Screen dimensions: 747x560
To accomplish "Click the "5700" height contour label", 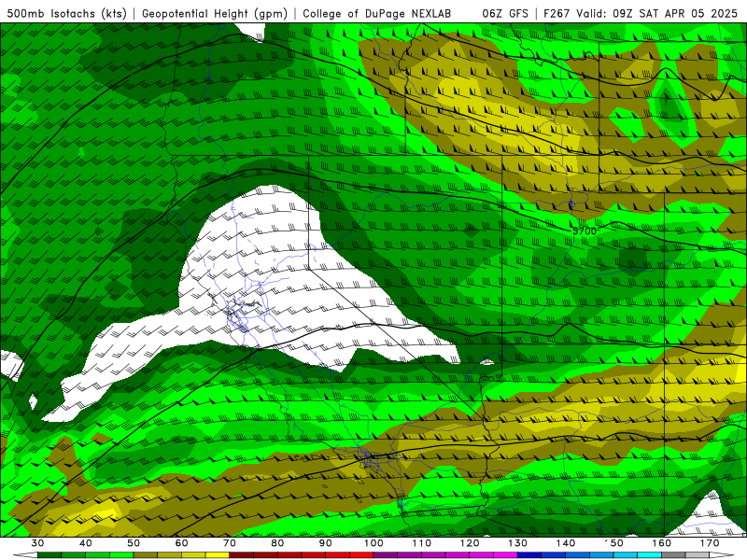I will (x=585, y=231).
